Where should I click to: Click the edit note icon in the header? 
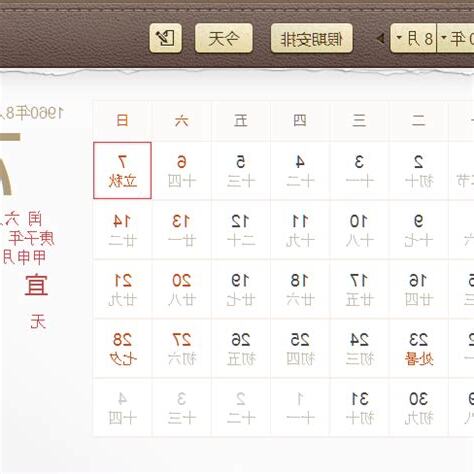point(166,38)
